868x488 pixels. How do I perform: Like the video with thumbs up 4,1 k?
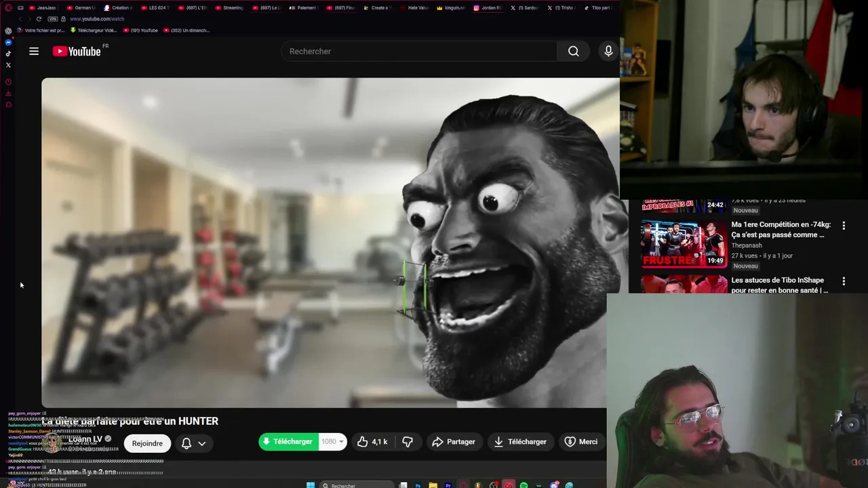[373, 442]
